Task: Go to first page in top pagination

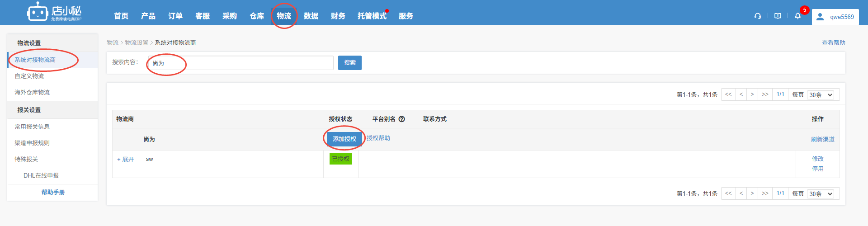Action: tap(728, 94)
